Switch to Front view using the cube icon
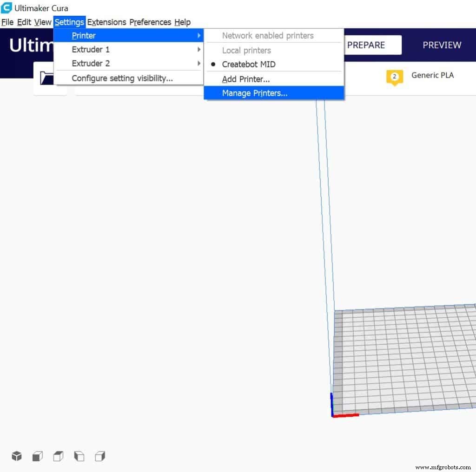The width and height of the screenshot is (476, 472). pyautogui.click(x=37, y=456)
